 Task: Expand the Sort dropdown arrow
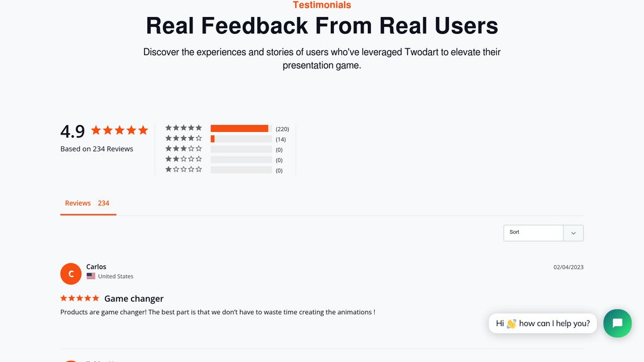click(574, 233)
